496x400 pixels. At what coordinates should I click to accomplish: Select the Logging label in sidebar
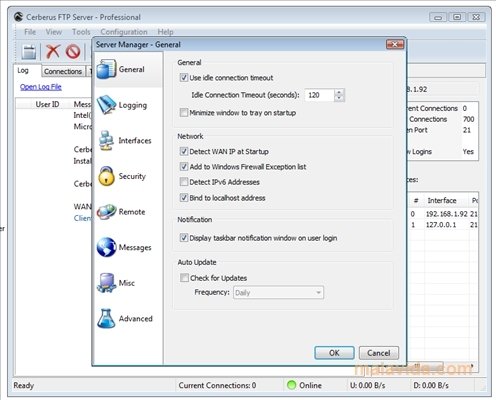pyautogui.click(x=133, y=105)
